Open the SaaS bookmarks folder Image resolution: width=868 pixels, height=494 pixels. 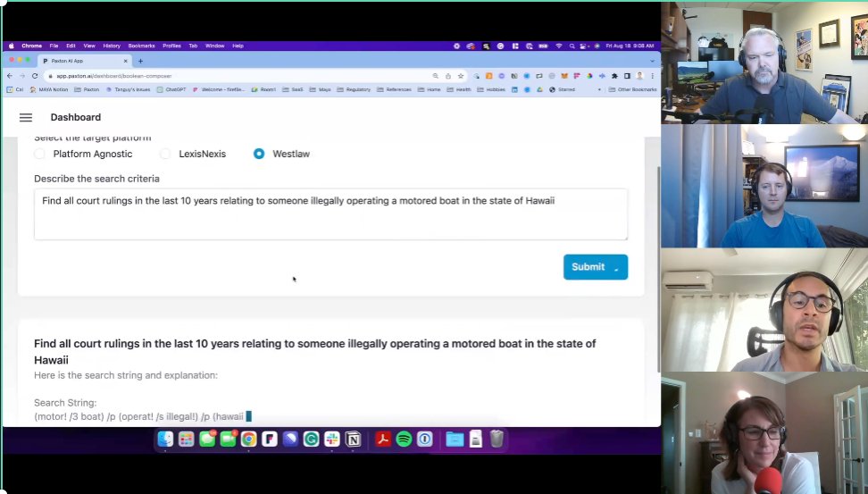[293, 89]
